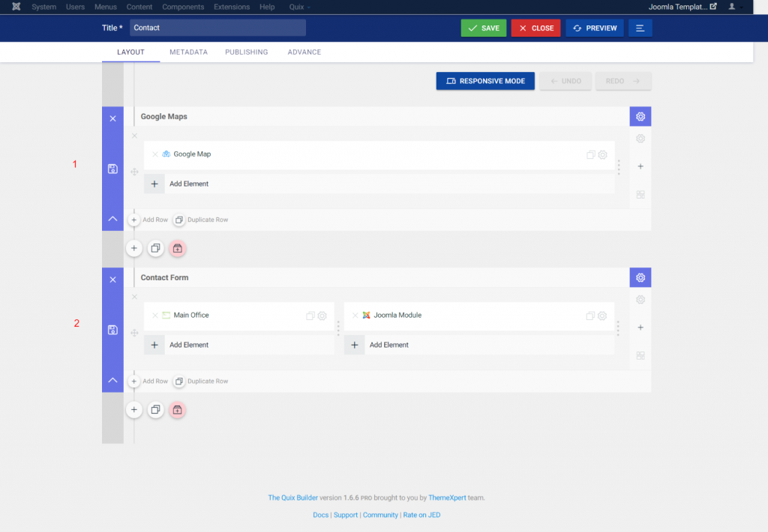768x532 pixels.
Task: Duplicate the Joomla Module element
Action: 591,315
